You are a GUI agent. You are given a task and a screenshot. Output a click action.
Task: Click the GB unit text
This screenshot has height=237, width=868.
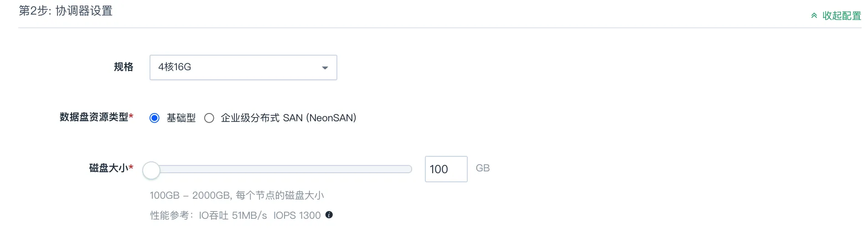pyautogui.click(x=483, y=168)
